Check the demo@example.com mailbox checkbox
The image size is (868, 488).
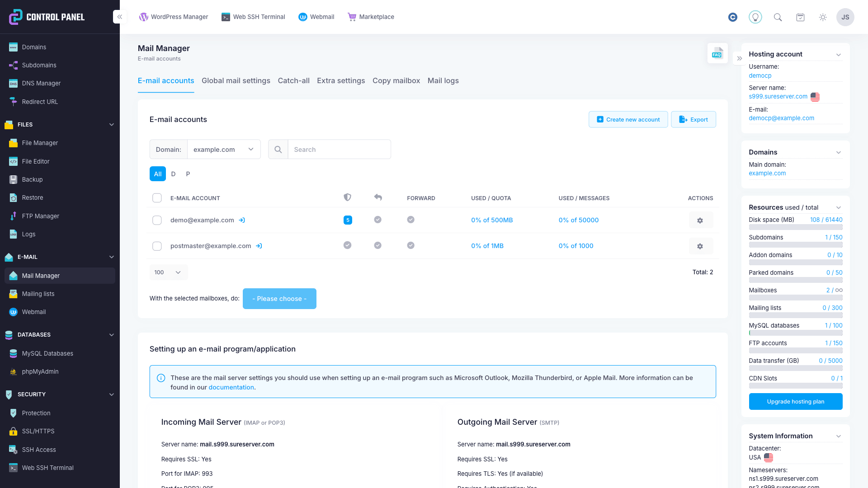tap(157, 221)
